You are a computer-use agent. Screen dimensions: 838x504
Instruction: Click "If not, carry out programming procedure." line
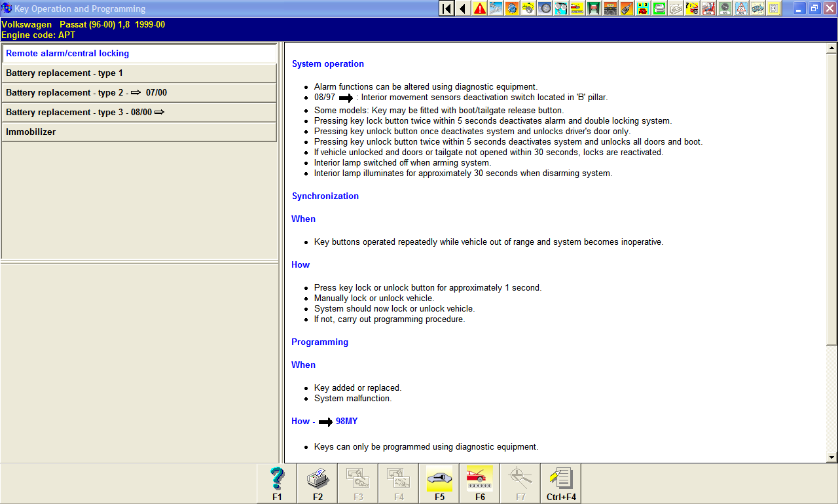[390, 320]
